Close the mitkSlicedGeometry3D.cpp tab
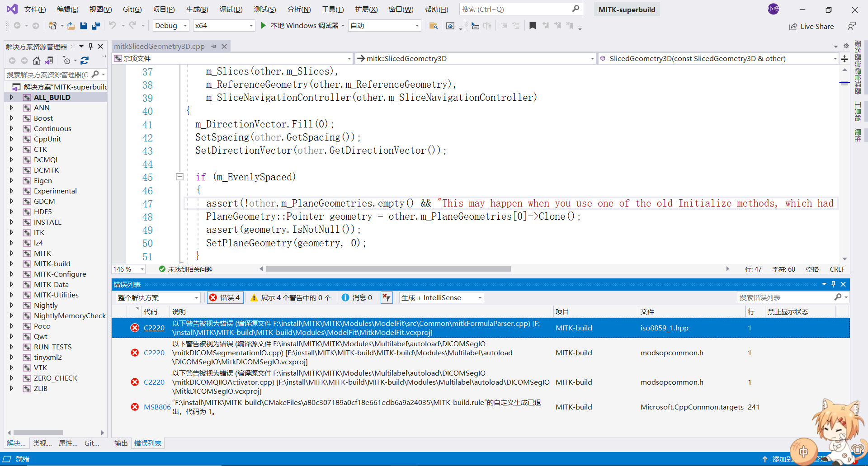 [x=224, y=46]
